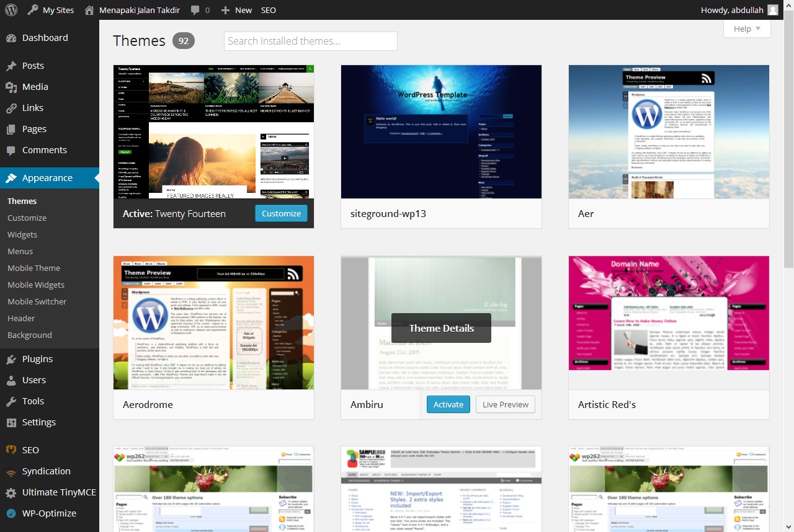This screenshot has width=794, height=532.
Task: Open the Menus submenu item
Action: click(20, 251)
